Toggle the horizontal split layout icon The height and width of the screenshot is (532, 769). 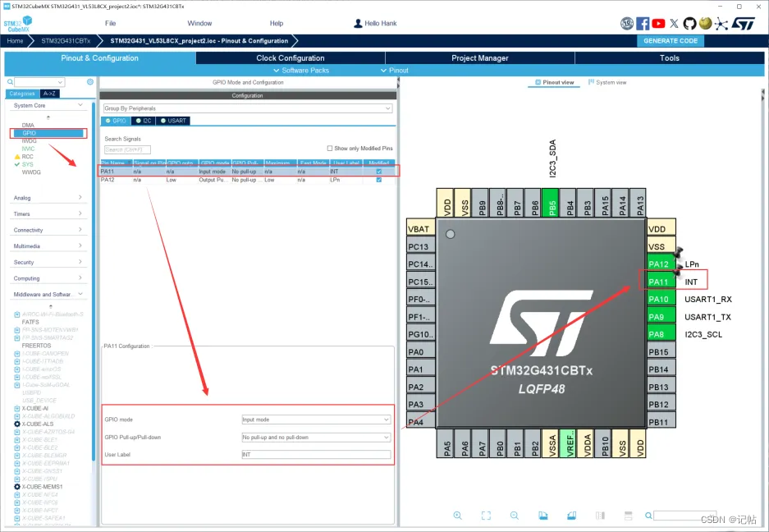[x=628, y=516]
